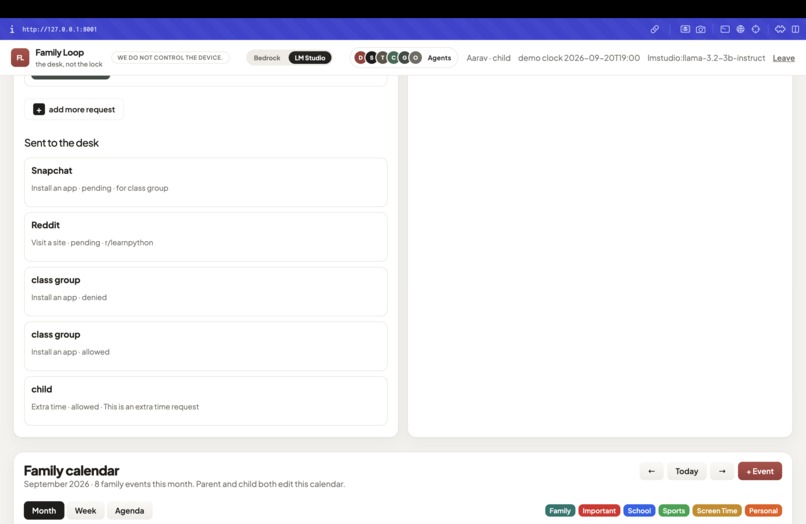The image size is (806, 524).
Task: Click the green C agent avatar
Action: [x=394, y=58]
